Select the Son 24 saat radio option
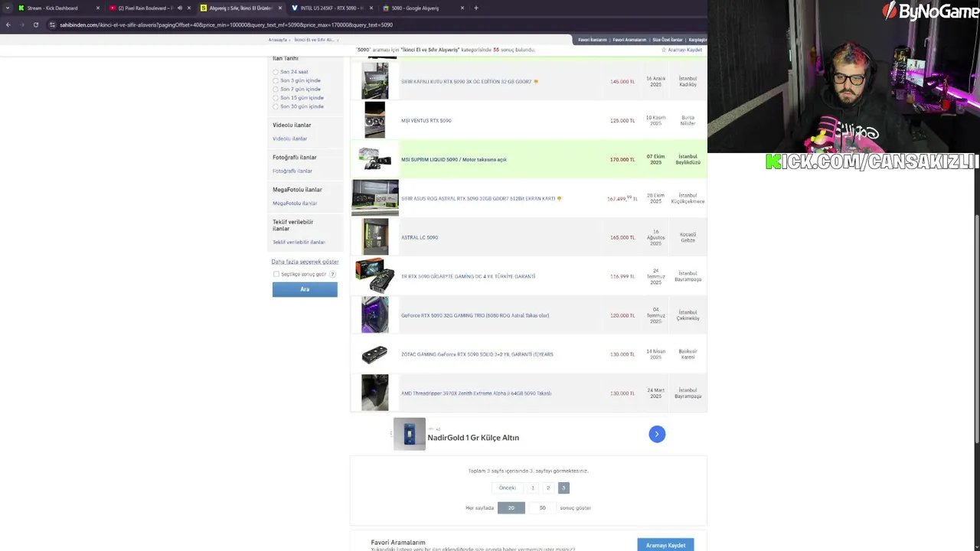The width and height of the screenshot is (980, 551). coord(276,72)
